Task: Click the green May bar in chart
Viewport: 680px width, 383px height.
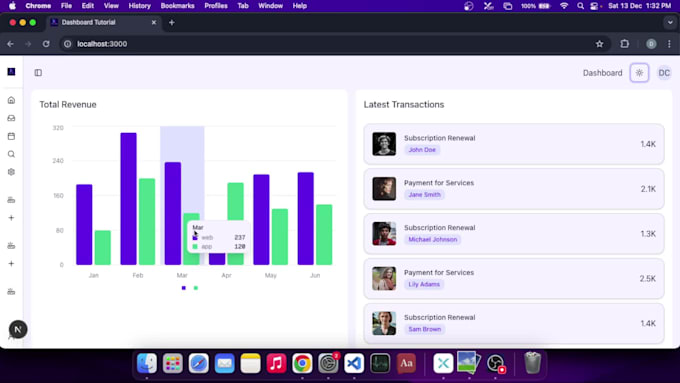Action: [280, 237]
